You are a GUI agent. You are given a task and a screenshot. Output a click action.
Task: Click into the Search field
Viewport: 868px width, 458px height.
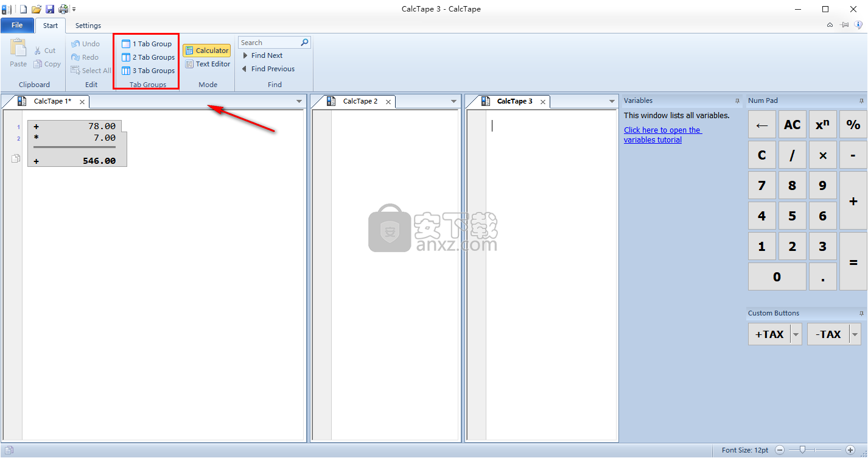(269, 43)
